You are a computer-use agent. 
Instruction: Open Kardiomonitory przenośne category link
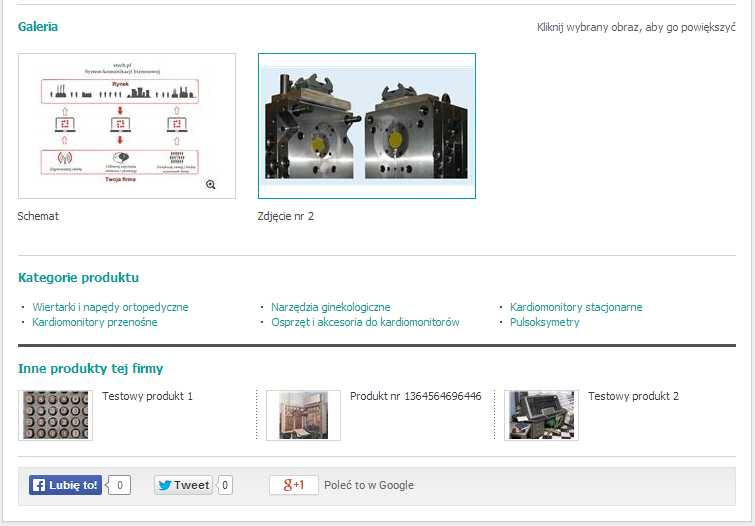[94, 322]
